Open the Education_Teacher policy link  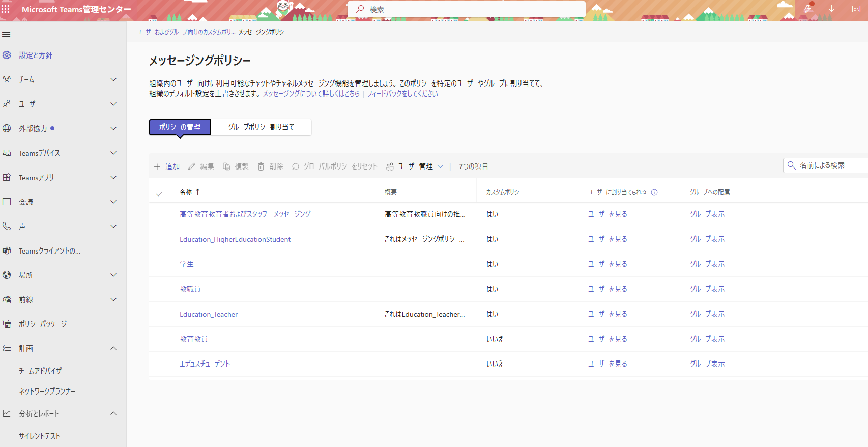209,314
